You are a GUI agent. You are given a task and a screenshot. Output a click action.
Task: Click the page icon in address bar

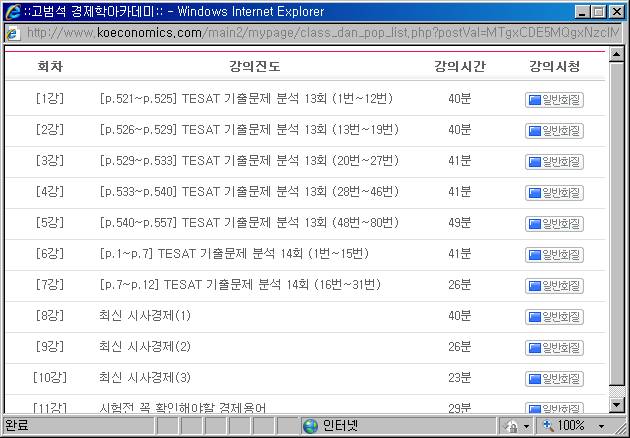[x=13, y=33]
